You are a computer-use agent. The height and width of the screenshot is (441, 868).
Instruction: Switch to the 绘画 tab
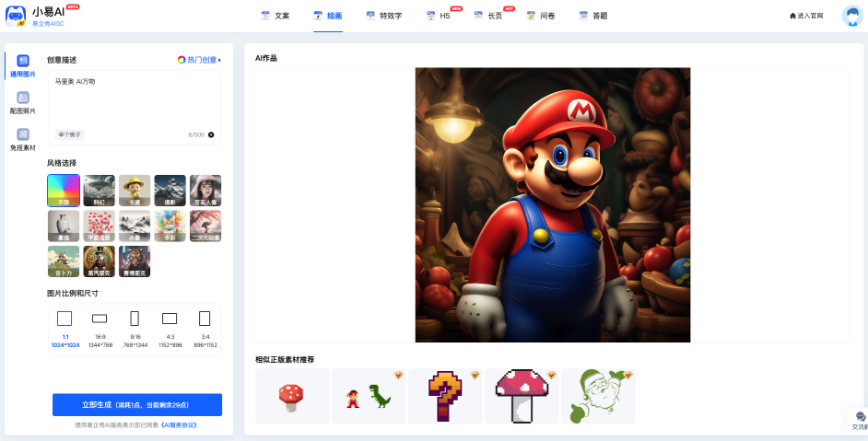pos(328,16)
